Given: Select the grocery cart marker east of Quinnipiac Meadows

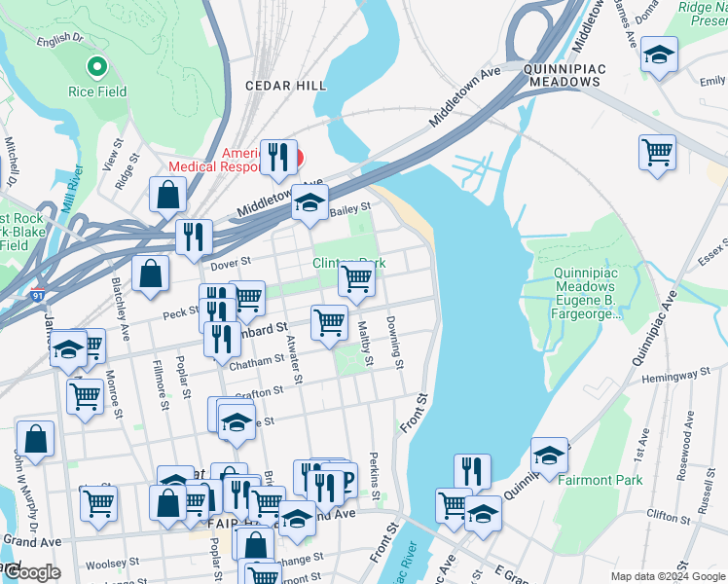Looking at the screenshot, I should click(657, 156).
